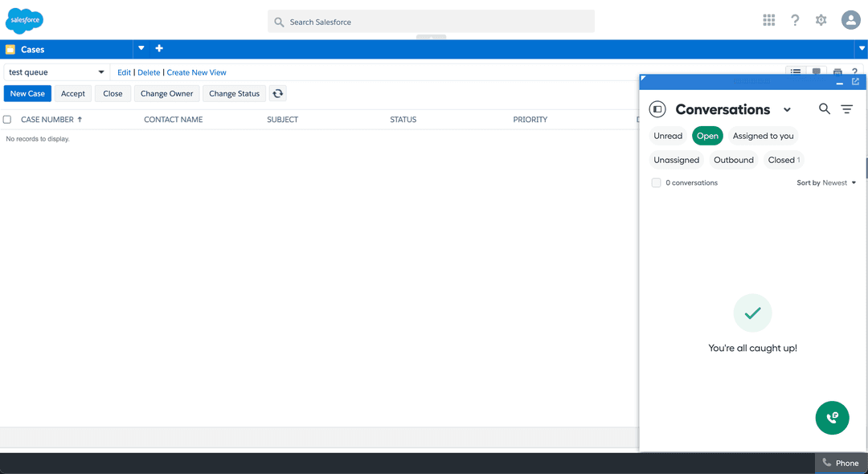868x474 pixels.
Task: Tick the select all conversations checkbox
Action: pos(656,183)
